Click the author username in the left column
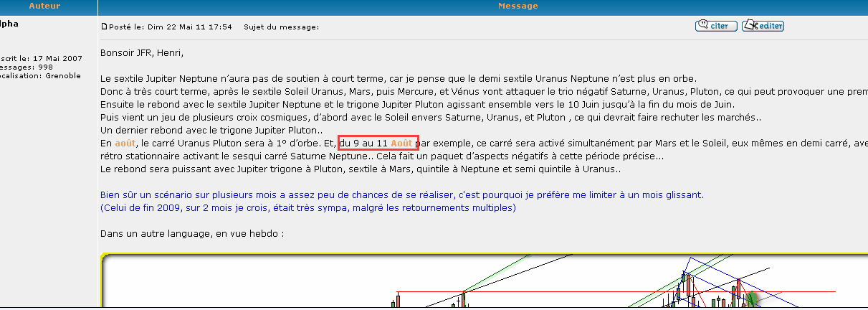 click(x=9, y=24)
